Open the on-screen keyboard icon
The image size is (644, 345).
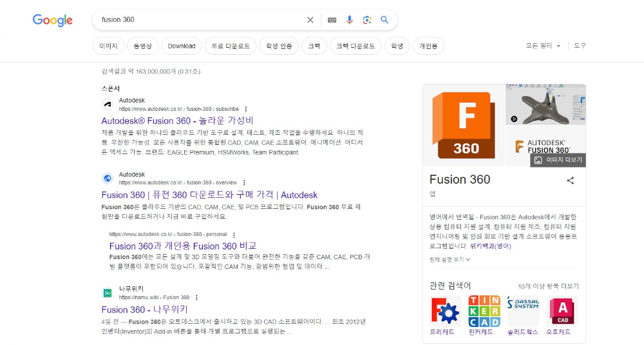[x=332, y=20]
